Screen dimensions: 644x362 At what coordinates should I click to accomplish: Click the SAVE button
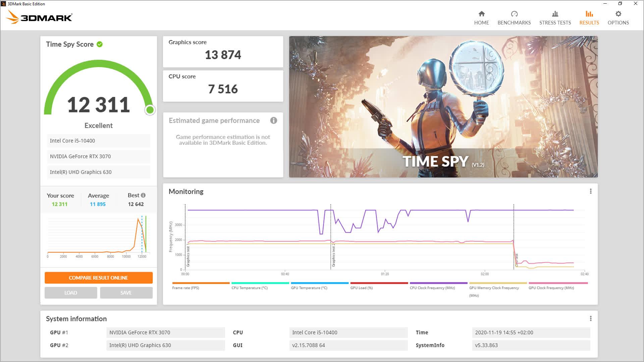(126, 293)
